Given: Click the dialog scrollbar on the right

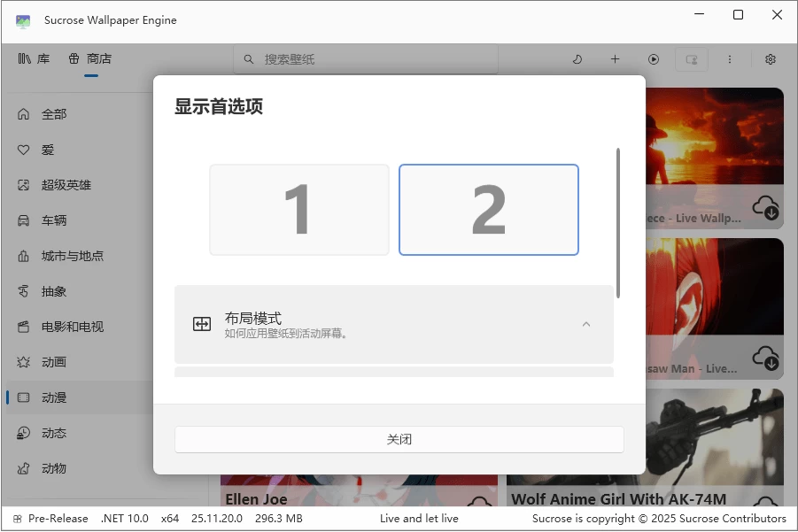Looking at the screenshot, I should tap(617, 221).
